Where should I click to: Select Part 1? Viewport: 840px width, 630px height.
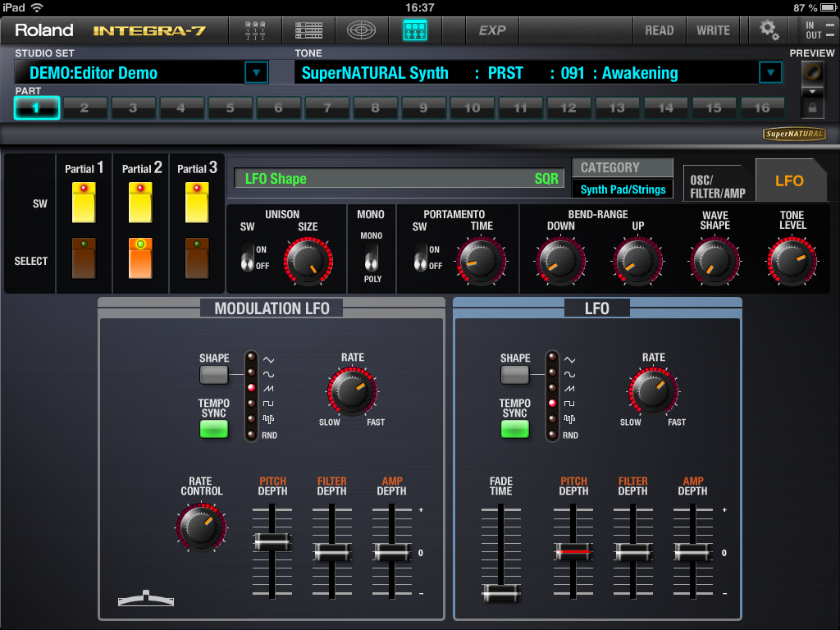[x=36, y=107]
